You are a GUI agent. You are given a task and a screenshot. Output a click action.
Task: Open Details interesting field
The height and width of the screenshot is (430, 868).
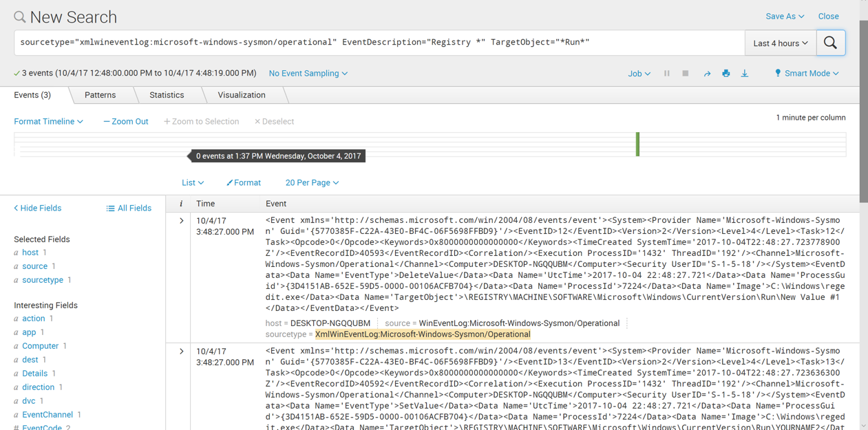[34, 374]
